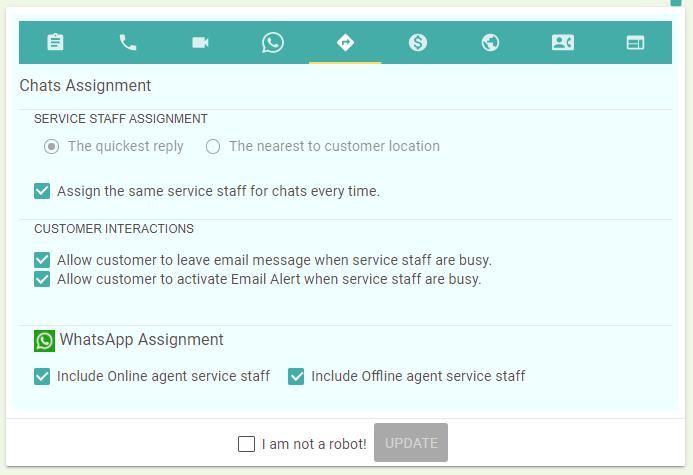693x475 pixels.
Task: Open the web layout tab icon
Action: 635,42
